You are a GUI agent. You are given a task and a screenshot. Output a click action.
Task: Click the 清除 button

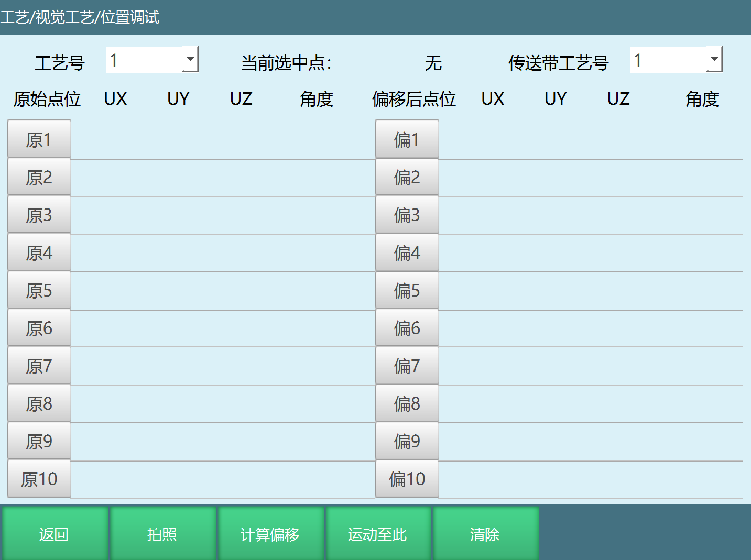pos(485,534)
